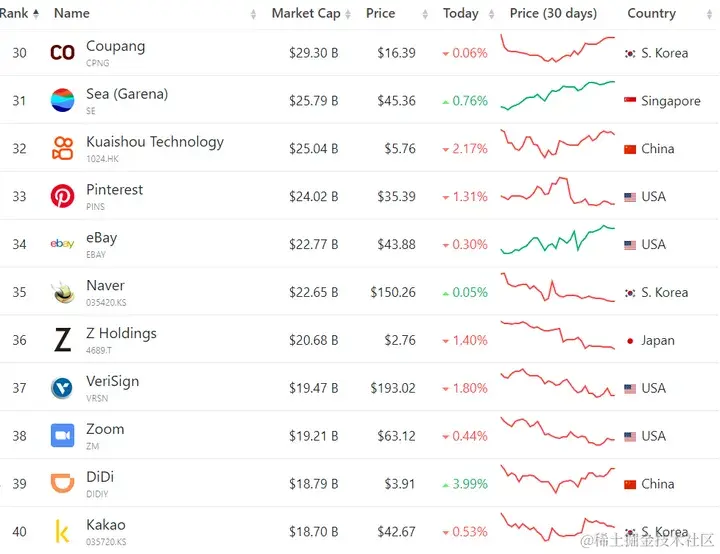Click the Country column header
Image resolution: width=720 pixels, height=554 pixels.
tap(651, 14)
